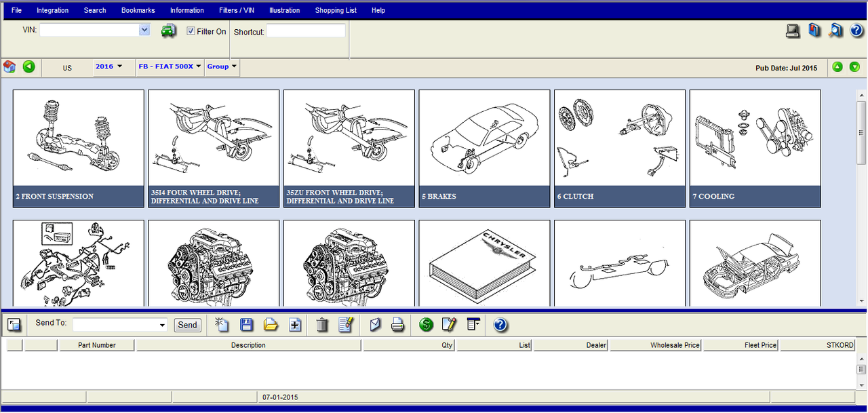
Task: Open 35I4 Four Wheel Drive group
Action: coord(214,149)
